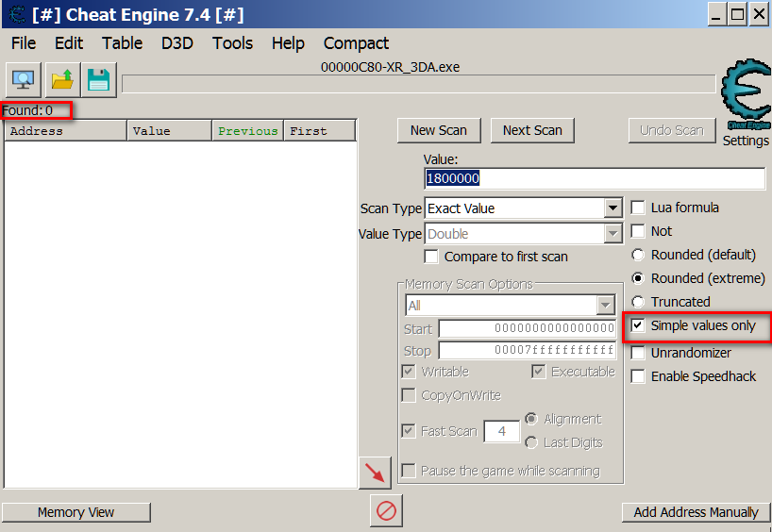Open the Help menu
The width and height of the screenshot is (772, 532).
tap(288, 43)
